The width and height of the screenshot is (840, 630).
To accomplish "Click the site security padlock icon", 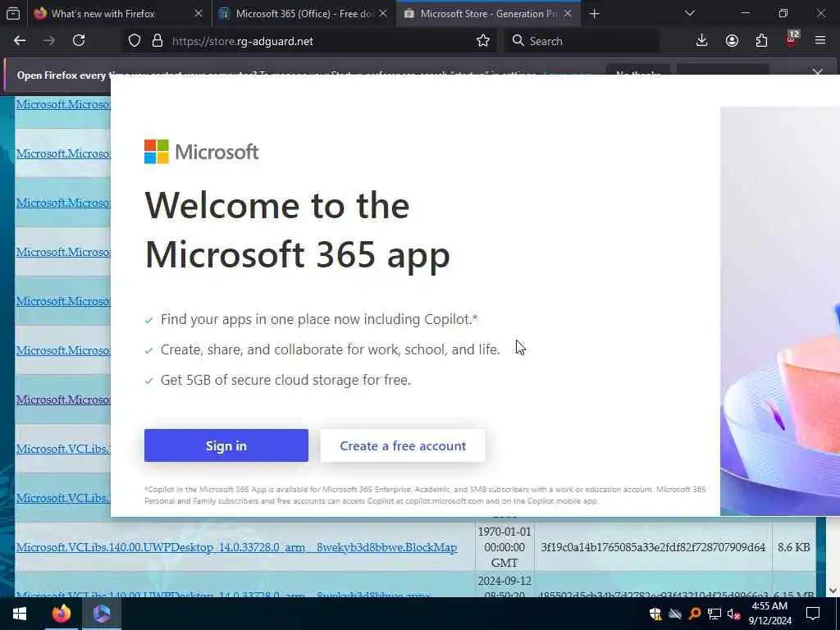I will (157, 41).
